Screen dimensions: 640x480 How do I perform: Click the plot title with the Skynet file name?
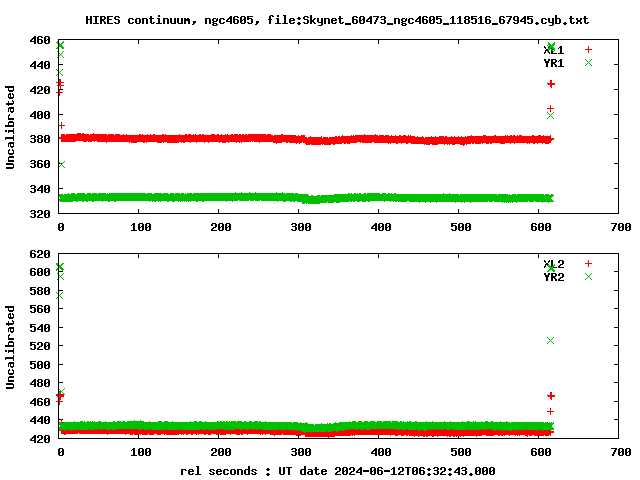337,20
